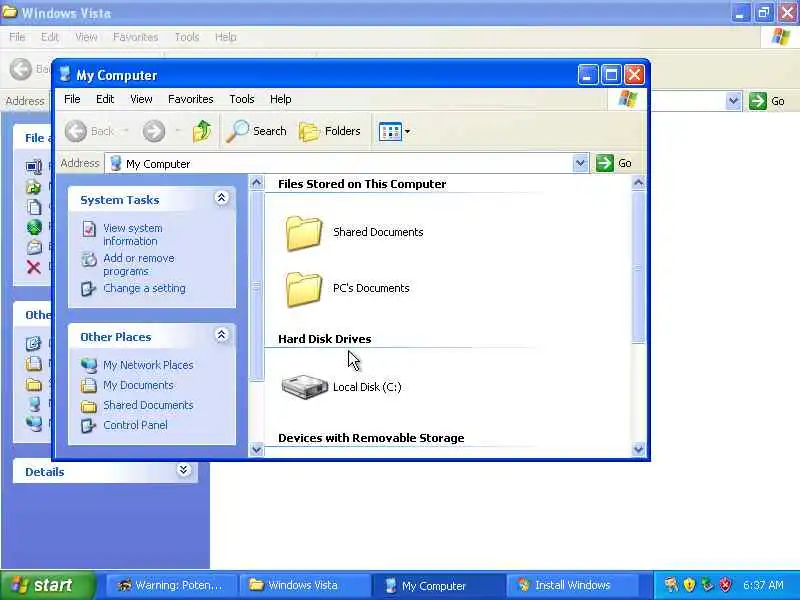This screenshot has height=600, width=800.
Task: Collapse the Other Places panel in My Computer
Action: (221, 335)
